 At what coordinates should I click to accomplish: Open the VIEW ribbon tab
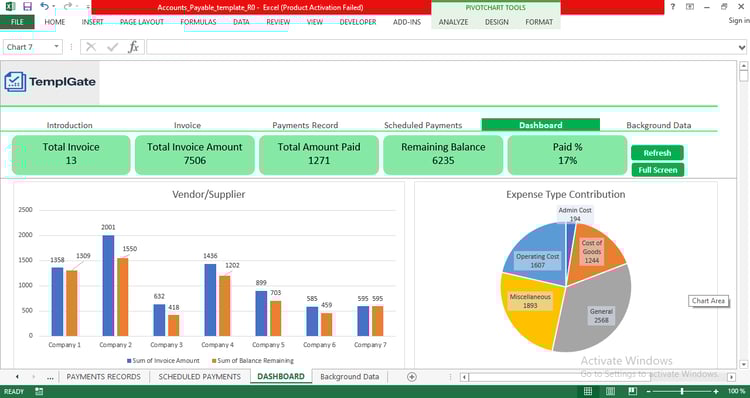(x=314, y=22)
